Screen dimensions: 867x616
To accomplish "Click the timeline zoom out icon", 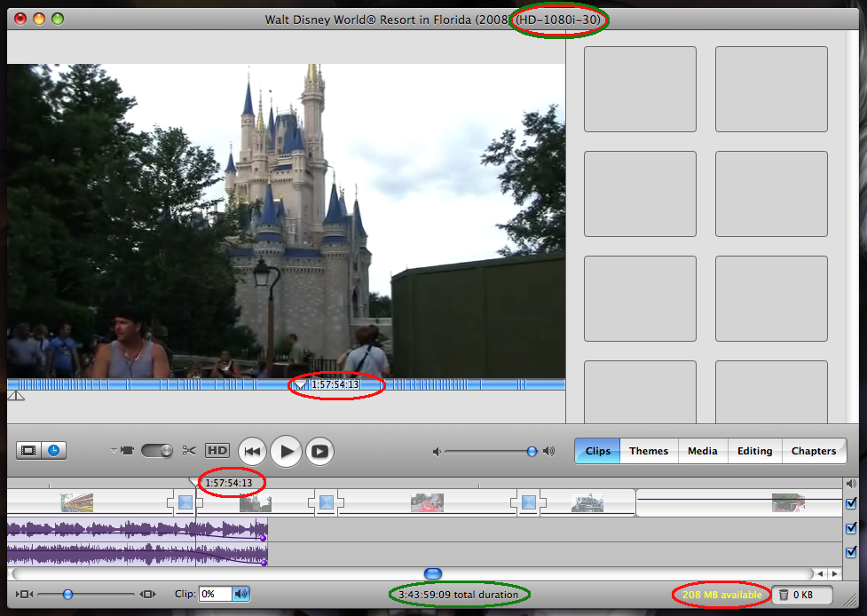I will [x=24, y=595].
